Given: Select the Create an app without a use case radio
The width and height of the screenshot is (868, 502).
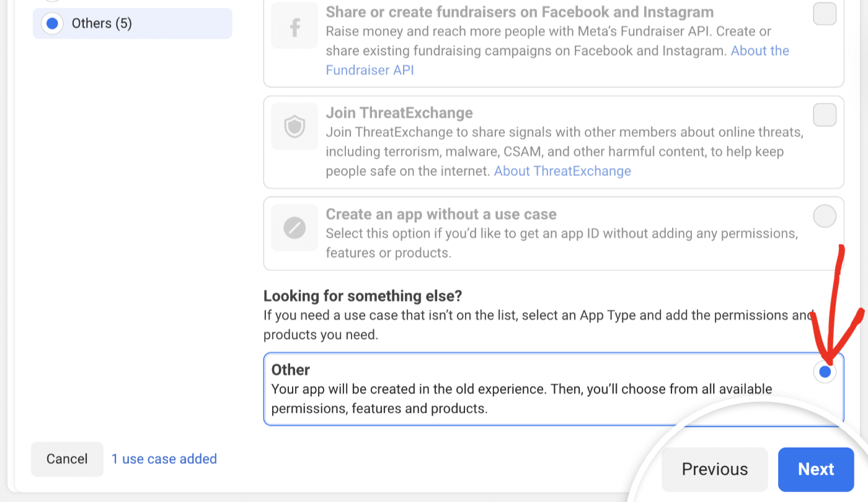Looking at the screenshot, I should pyautogui.click(x=824, y=216).
